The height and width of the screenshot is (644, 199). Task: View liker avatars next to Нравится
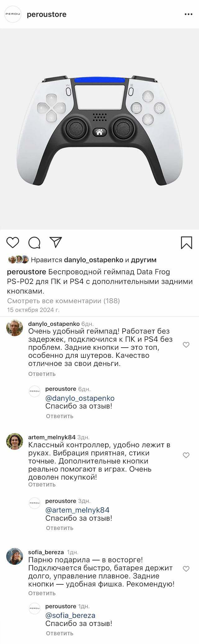[18, 260]
